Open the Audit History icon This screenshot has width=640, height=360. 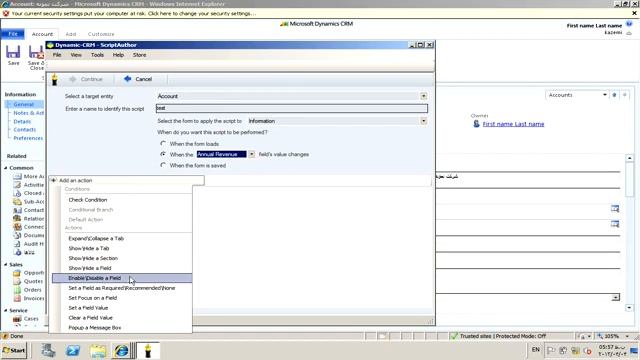coord(17,244)
